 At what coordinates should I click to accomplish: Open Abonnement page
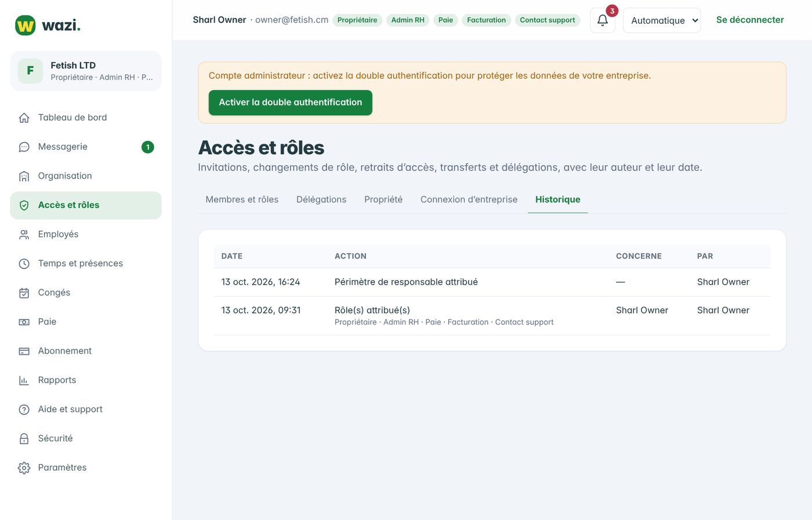coord(86,351)
